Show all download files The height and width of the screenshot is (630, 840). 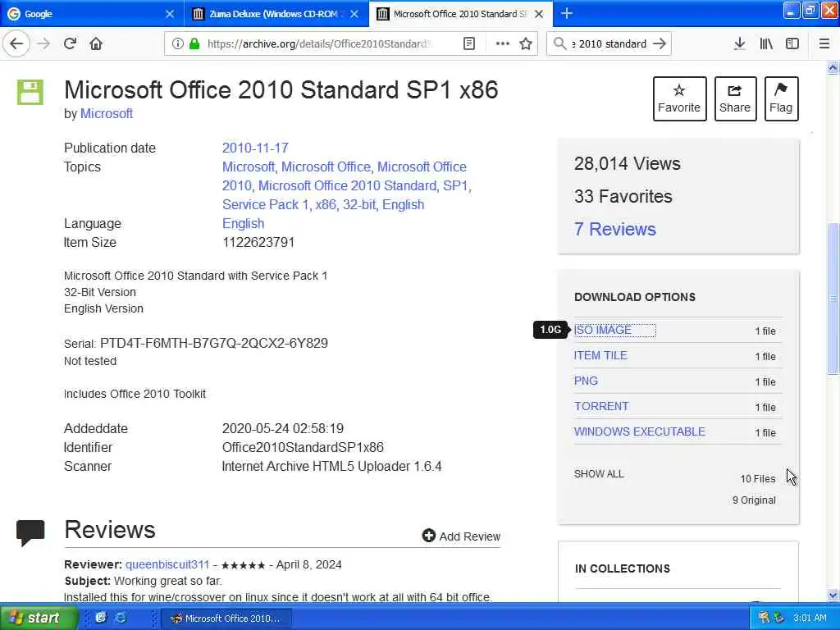coord(598,474)
